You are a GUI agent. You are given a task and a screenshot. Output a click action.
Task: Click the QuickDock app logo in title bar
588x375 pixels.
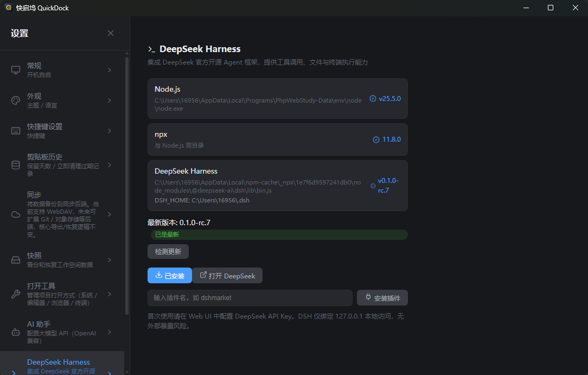click(8, 8)
